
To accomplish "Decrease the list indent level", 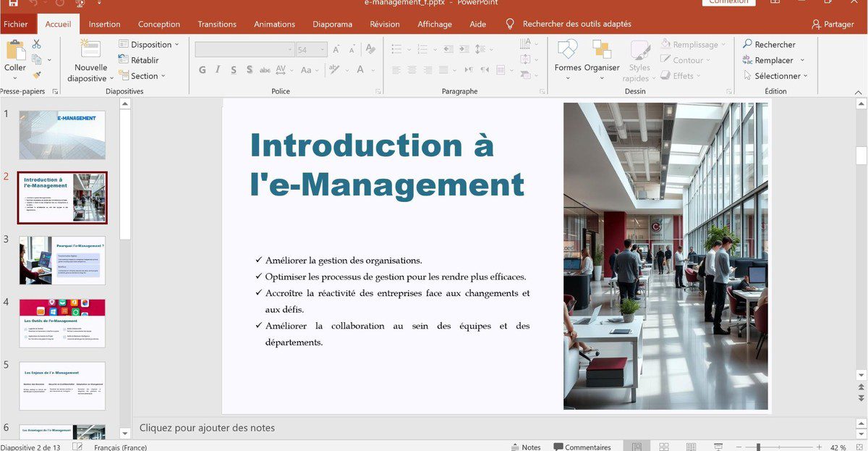I will click(448, 49).
